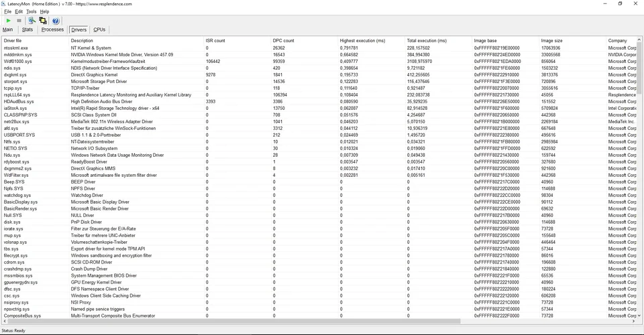The width and height of the screenshot is (644, 335).
Task: Select the ndis.sys driver row
Action: point(319,68)
